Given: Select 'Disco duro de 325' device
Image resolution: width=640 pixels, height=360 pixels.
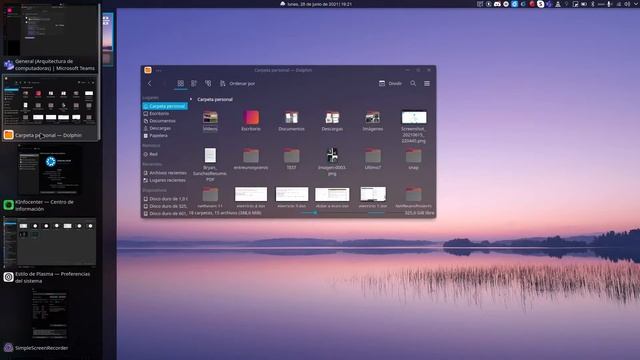Looking at the screenshot, I should [165, 206].
